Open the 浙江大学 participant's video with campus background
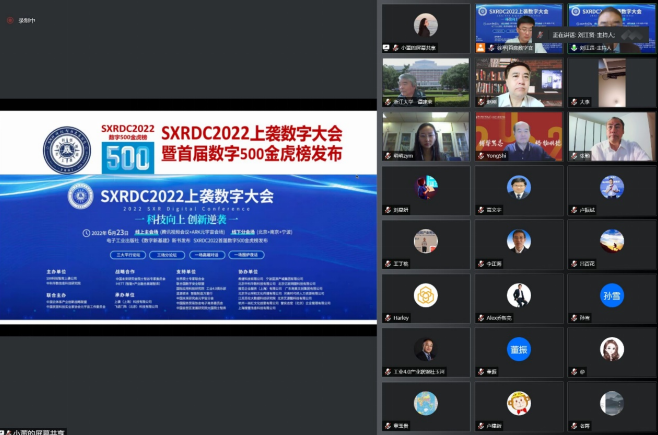Screen dimensions: 658x435 pos(426,82)
